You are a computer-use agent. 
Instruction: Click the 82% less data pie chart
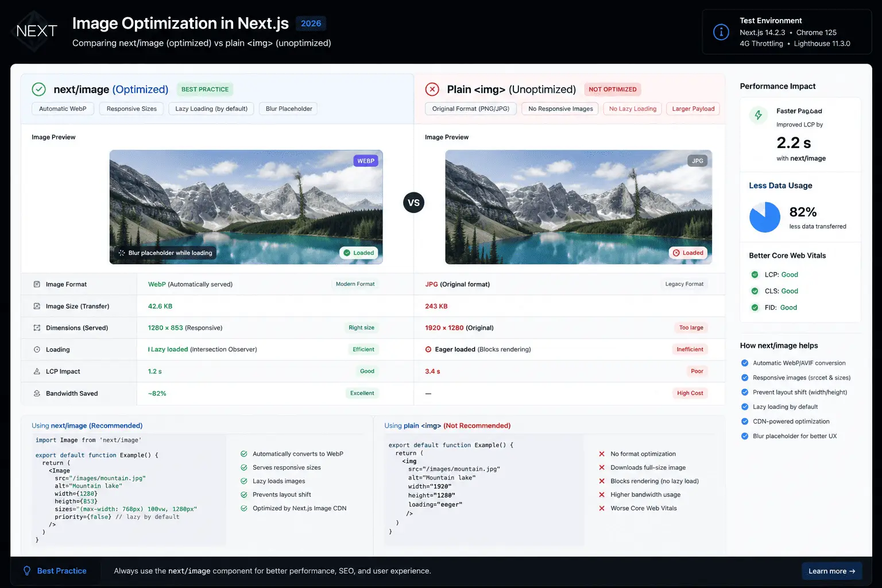(x=765, y=217)
